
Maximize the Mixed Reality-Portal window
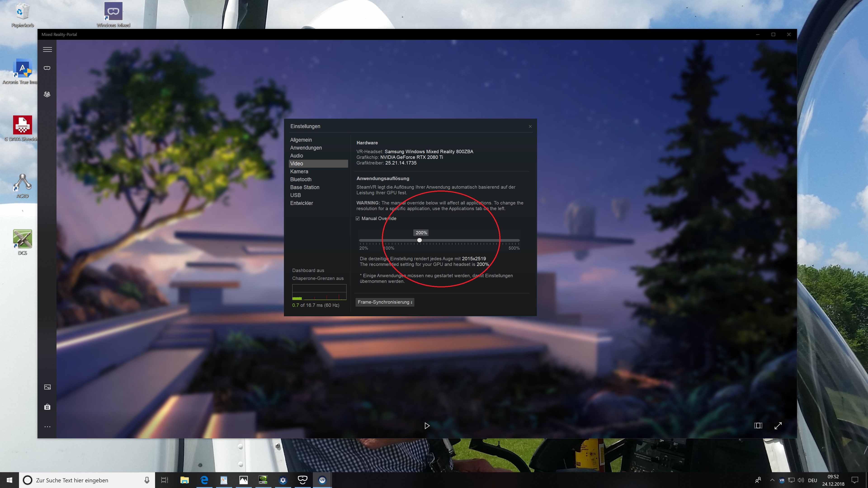click(773, 34)
